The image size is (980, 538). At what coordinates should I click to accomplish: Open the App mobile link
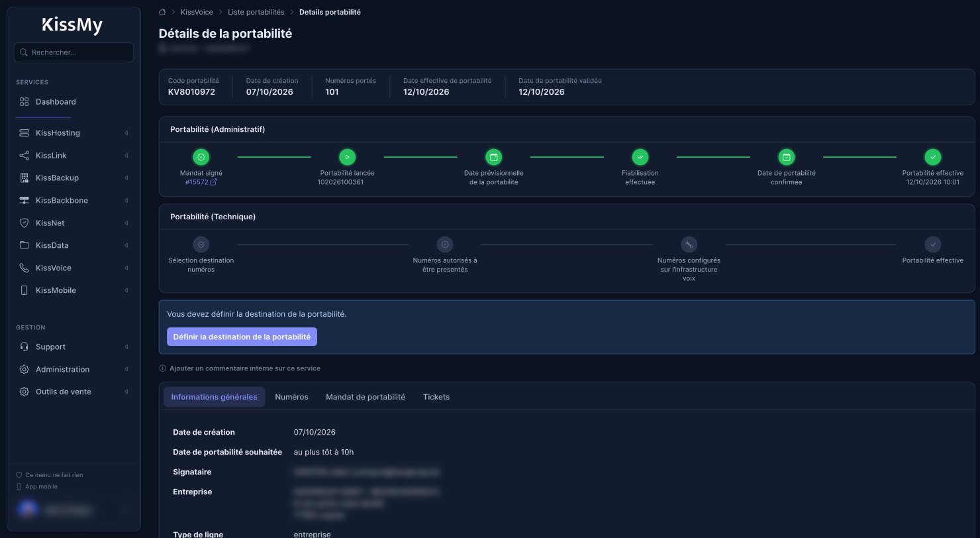tap(36, 487)
